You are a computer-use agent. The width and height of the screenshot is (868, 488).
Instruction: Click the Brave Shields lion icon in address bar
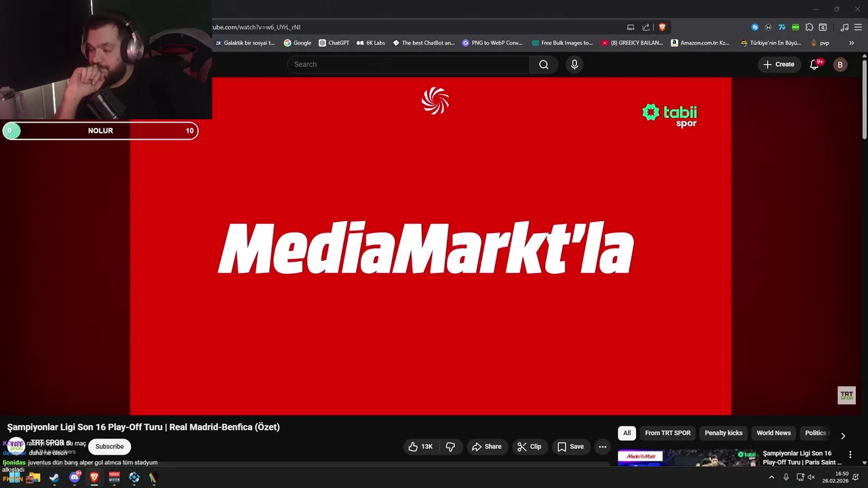click(x=663, y=27)
